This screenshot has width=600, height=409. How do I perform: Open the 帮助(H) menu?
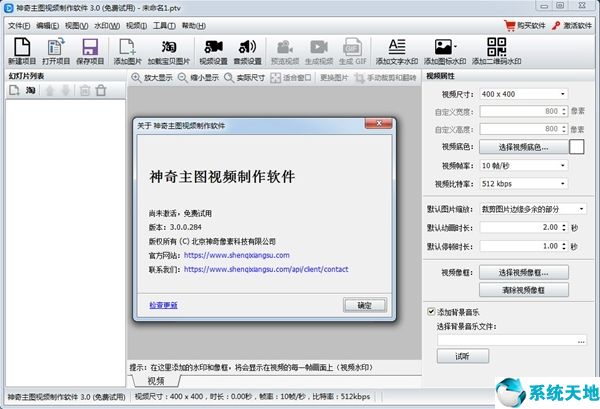click(193, 26)
